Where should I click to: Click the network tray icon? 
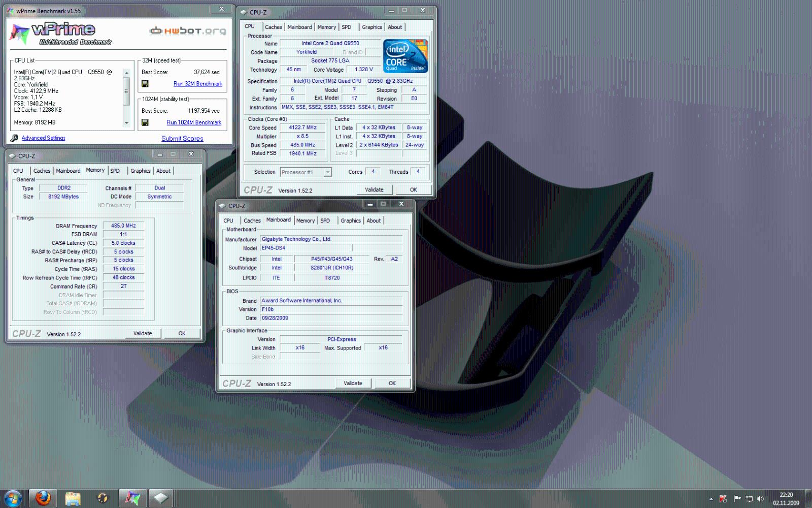[749, 499]
